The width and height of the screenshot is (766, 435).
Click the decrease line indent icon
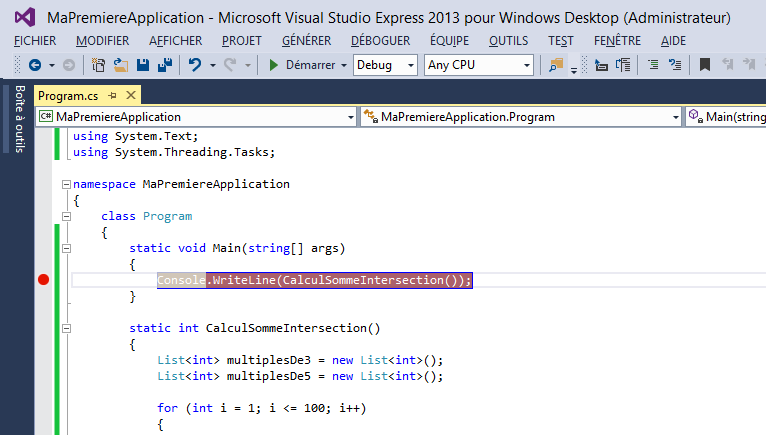(653, 65)
